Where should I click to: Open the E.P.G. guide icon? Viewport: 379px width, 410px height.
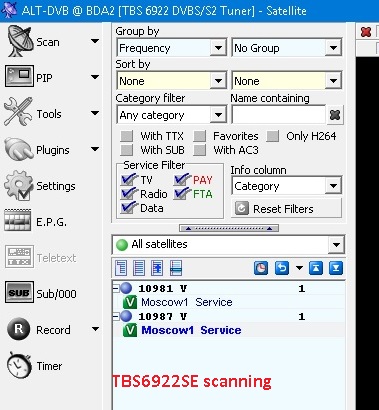click(18, 220)
